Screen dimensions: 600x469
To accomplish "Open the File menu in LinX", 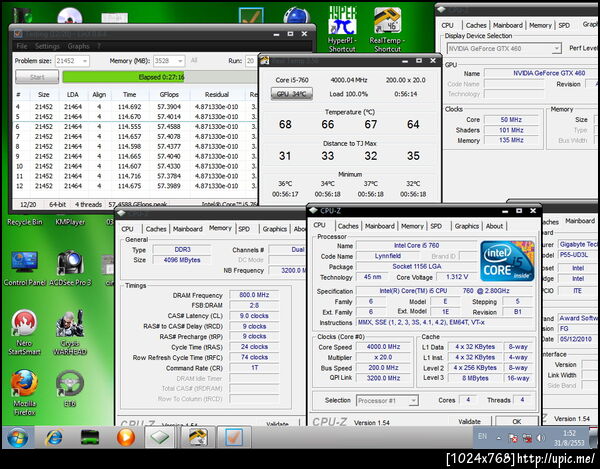I will 22,46.
